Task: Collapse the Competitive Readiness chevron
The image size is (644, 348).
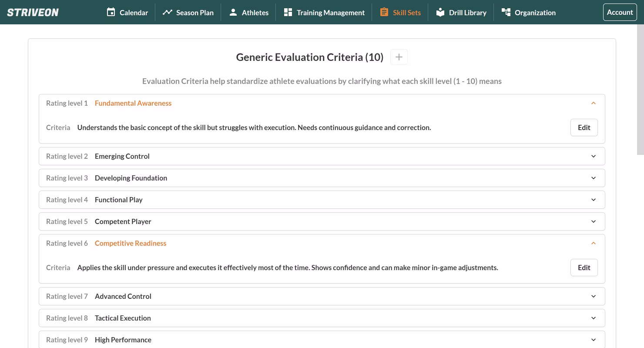Action: pos(593,243)
